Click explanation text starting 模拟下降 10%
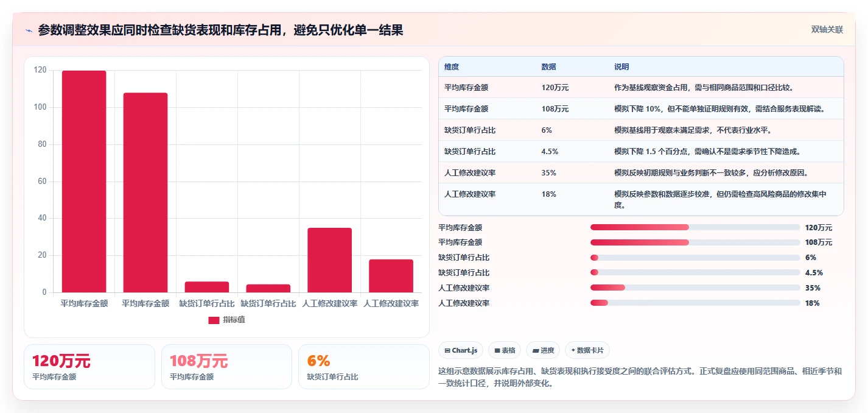Screen dimensions: 868x413 pos(720,109)
